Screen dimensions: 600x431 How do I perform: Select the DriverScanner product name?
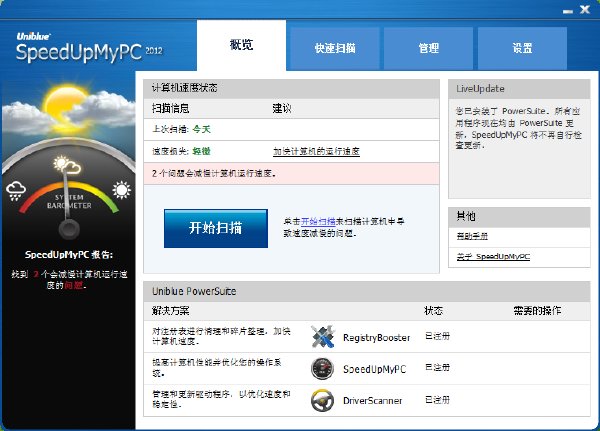click(372, 401)
